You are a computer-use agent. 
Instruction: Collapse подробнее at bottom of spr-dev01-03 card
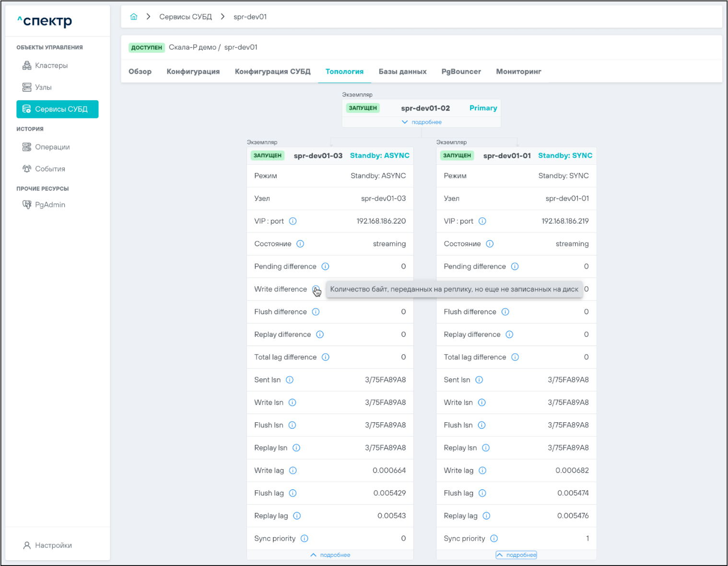click(x=330, y=555)
